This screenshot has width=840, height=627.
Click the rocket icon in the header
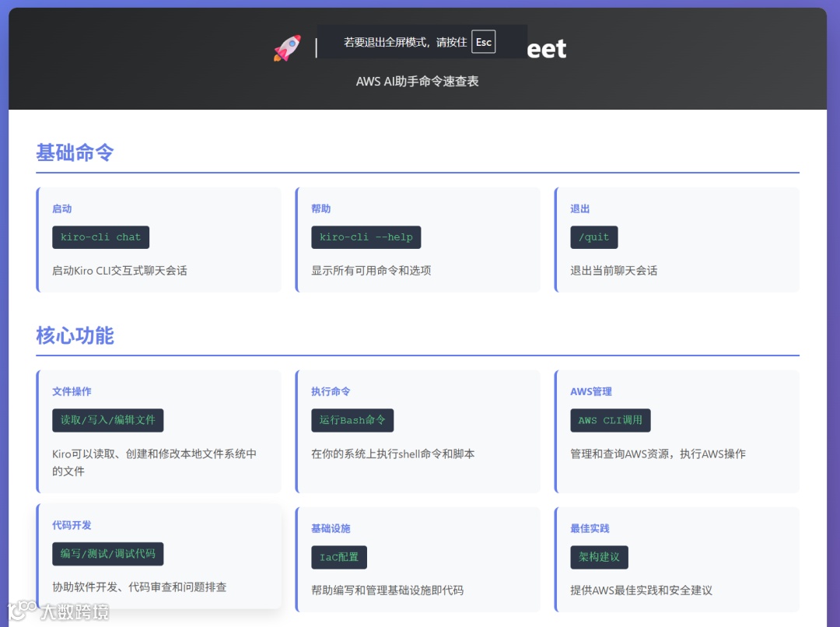288,48
